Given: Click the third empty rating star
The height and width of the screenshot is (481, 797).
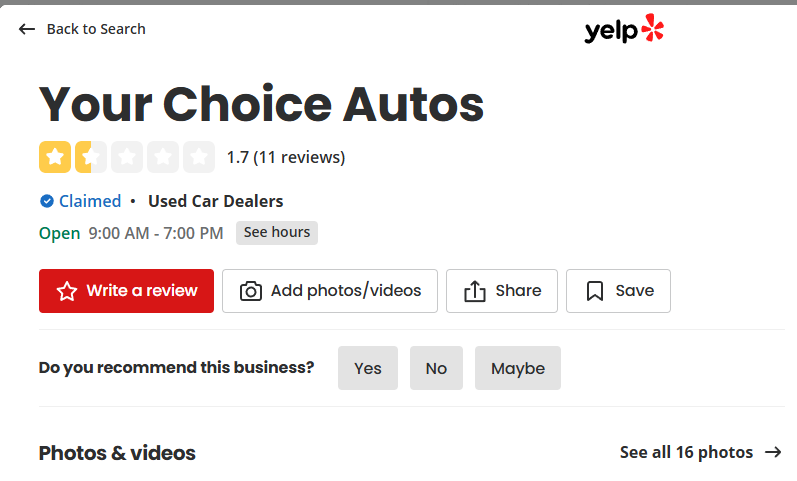Looking at the screenshot, I should 127,157.
